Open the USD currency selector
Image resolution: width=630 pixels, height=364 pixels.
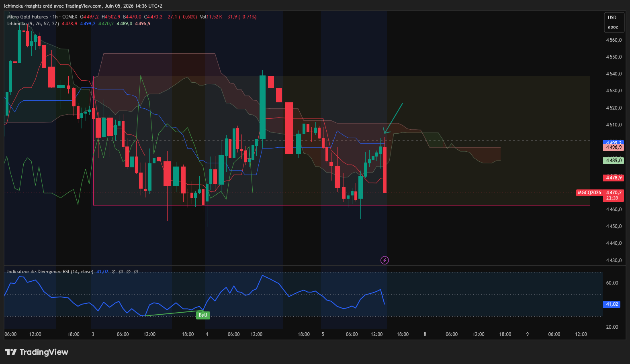[x=612, y=18]
